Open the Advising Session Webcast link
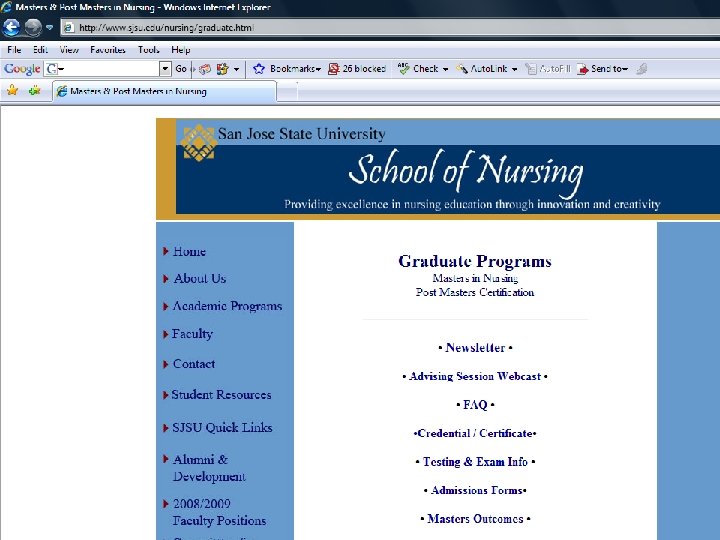The height and width of the screenshot is (540, 720). coord(475,376)
